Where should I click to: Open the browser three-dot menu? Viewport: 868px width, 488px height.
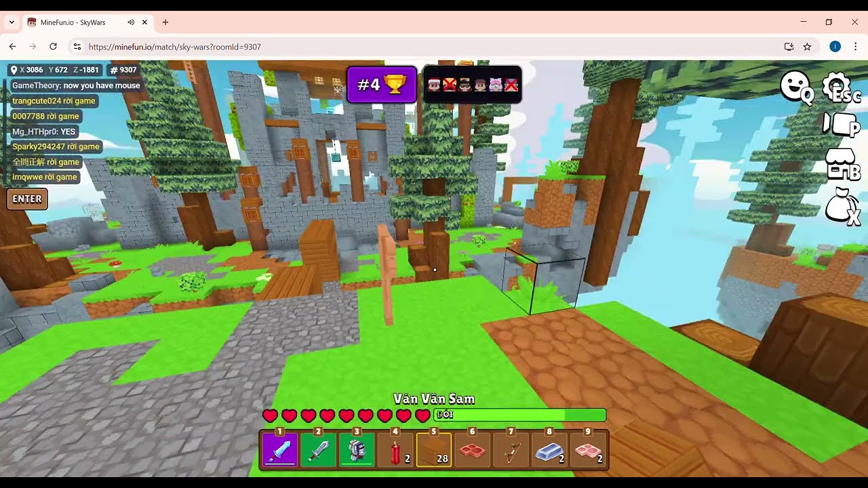856,47
